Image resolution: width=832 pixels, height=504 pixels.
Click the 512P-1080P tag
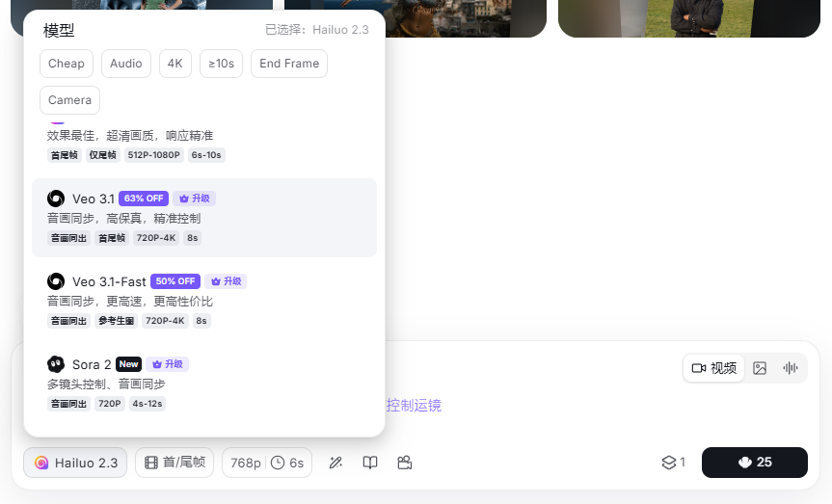tap(154, 155)
